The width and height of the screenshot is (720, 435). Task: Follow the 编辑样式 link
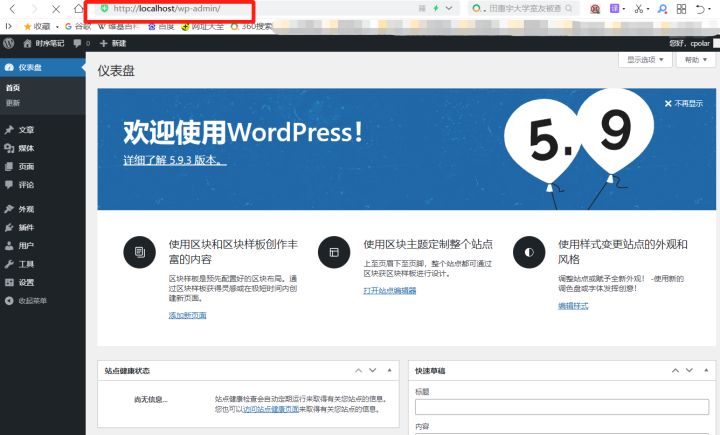573,305
